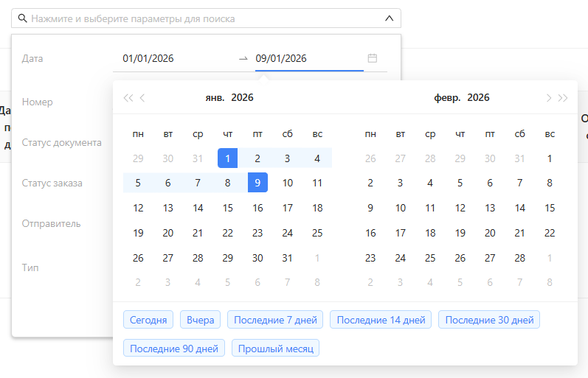Click the calendar icon in date field
The width and height of the screenshot is (588, 378).
point(373,58)
